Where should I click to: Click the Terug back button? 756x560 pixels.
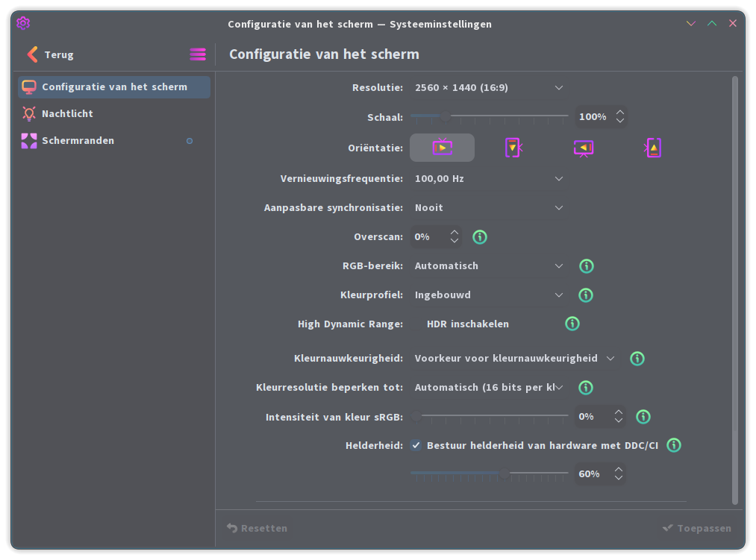tap(51, 54)
